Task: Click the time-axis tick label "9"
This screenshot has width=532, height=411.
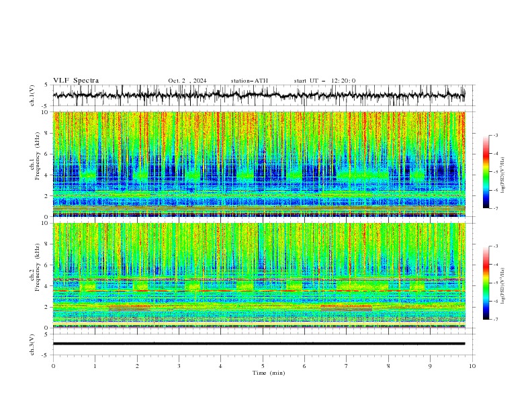Action: tap(430, 366)
